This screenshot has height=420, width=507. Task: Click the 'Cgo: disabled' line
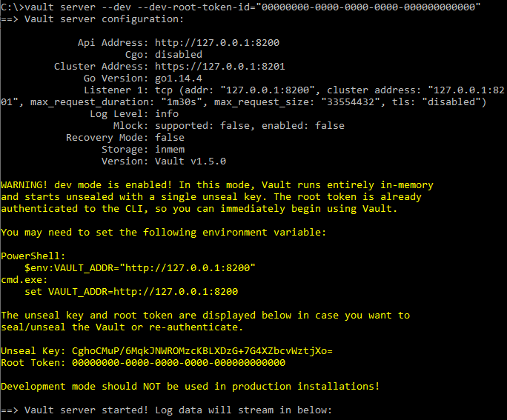(x=164, y=55)
